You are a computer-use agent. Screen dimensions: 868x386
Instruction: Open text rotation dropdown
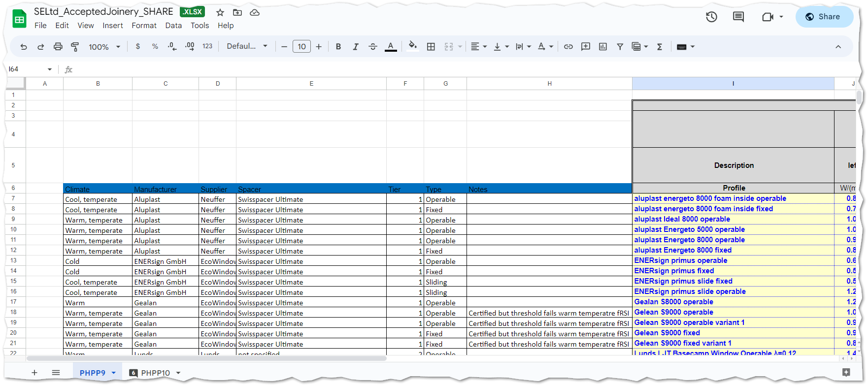tap(545, 47)
